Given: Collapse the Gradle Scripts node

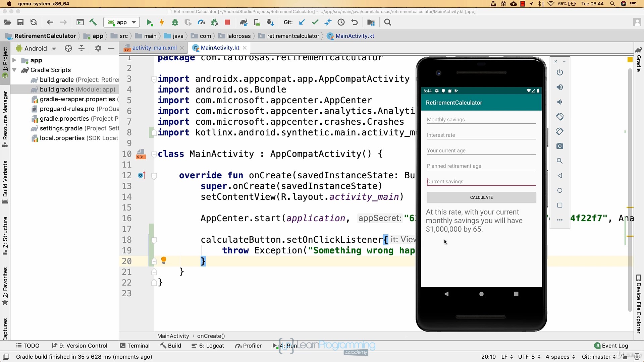Looking at the screenshot, I should [14, 70].
